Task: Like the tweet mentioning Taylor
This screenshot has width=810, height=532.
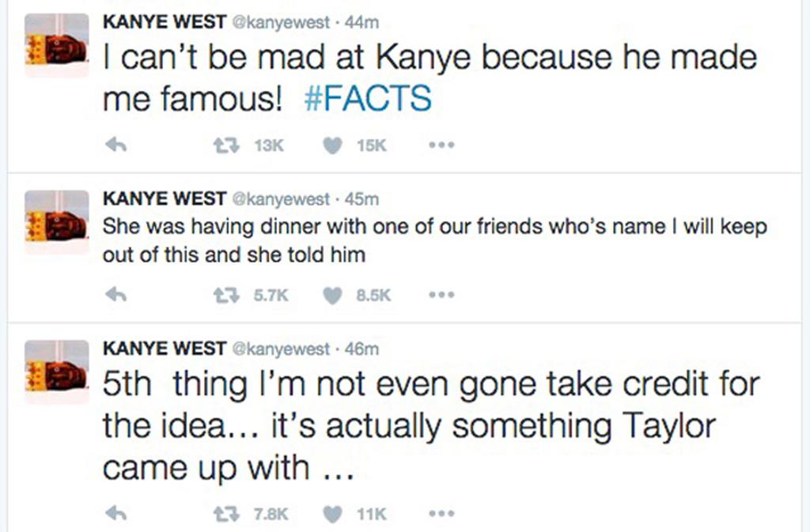Action: 333,514
